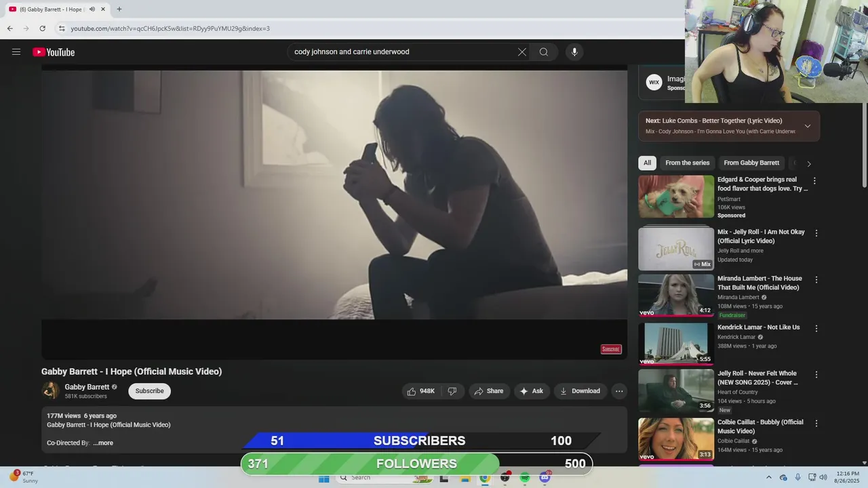Select the All filter chip
Viewport: 868px width, 488px height.
tap(647, 163)
